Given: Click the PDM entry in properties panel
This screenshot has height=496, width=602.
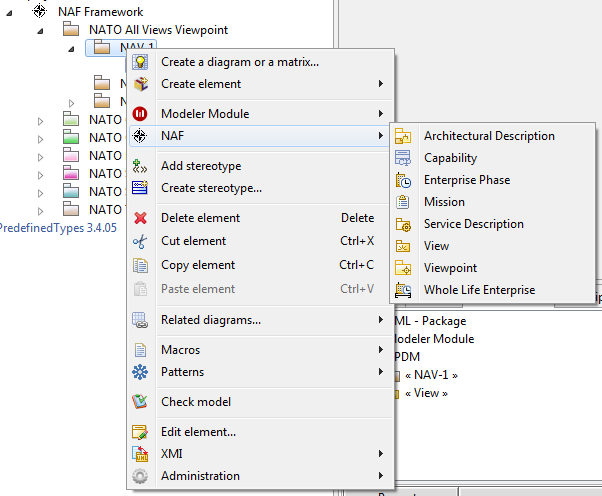Looking at the screenshot, I should point(407,357).
